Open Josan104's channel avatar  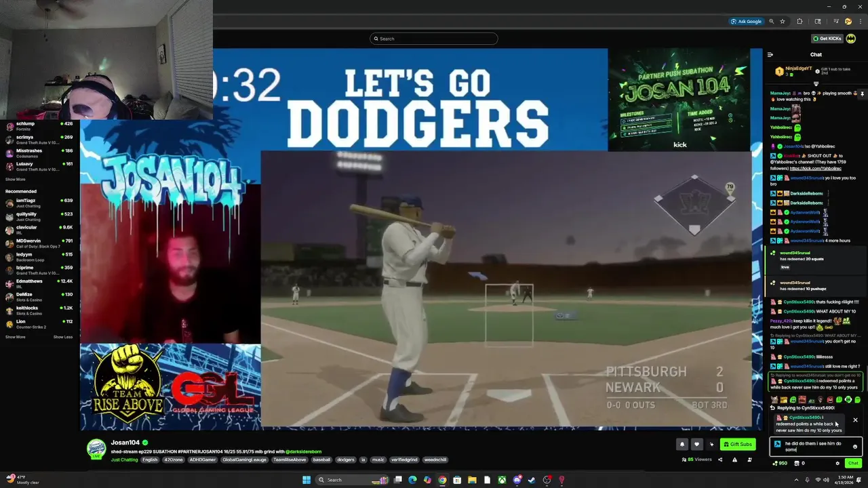(96, 449)
